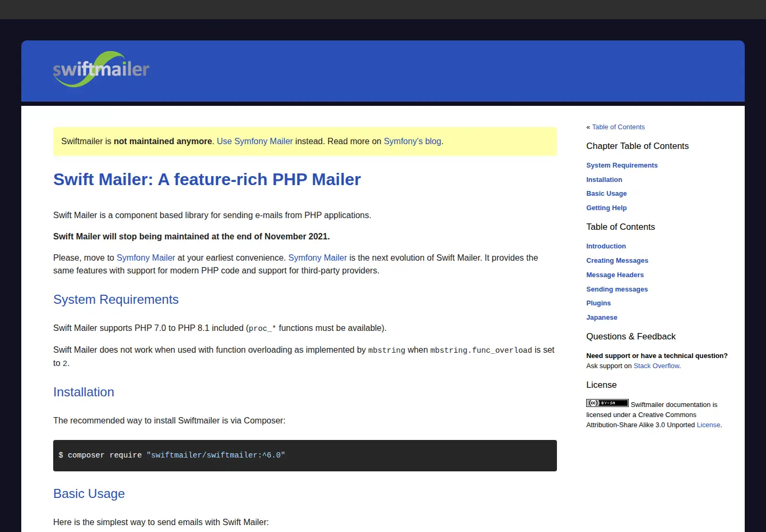Click the Swiftmailer logo

tap(101, 69)
